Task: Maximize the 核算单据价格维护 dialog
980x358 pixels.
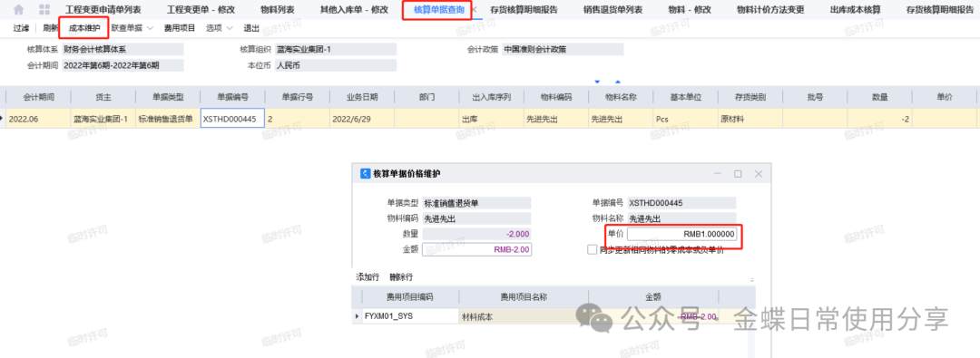Action: (738, 174)
